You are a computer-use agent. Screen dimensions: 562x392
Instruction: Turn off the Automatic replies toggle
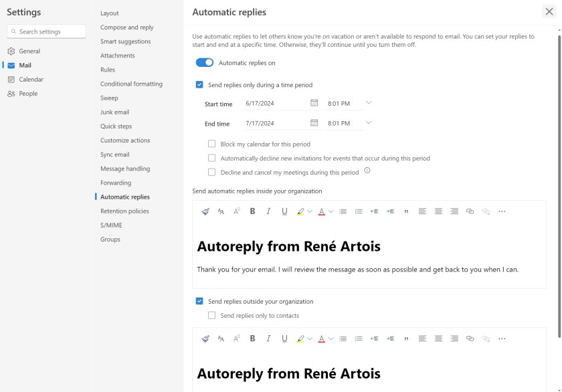coord(205,63)
